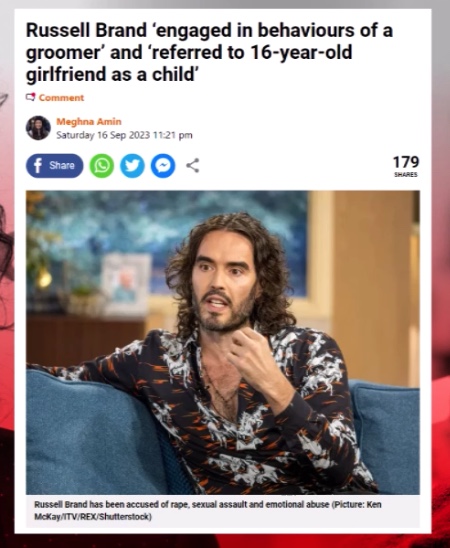Share the article via WhatsApp icon
The image size is (450, 548).
point(102,166)
